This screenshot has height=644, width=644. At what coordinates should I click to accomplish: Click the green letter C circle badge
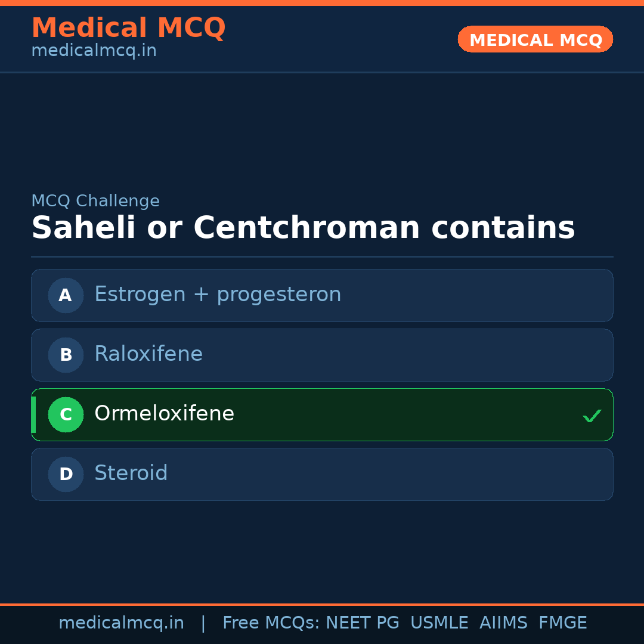(66, 414)
